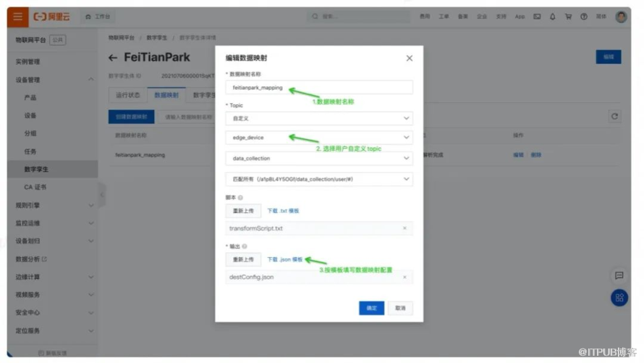Viewport: 644px width, 363px height.
Task: Click the top search box
Action: click(359, 17)
